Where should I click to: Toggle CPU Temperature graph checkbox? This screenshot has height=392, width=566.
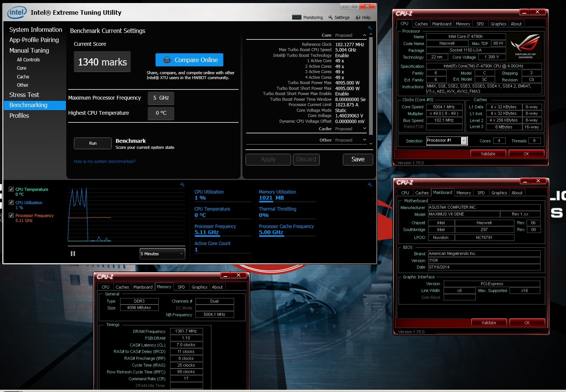tap(11, 189)
